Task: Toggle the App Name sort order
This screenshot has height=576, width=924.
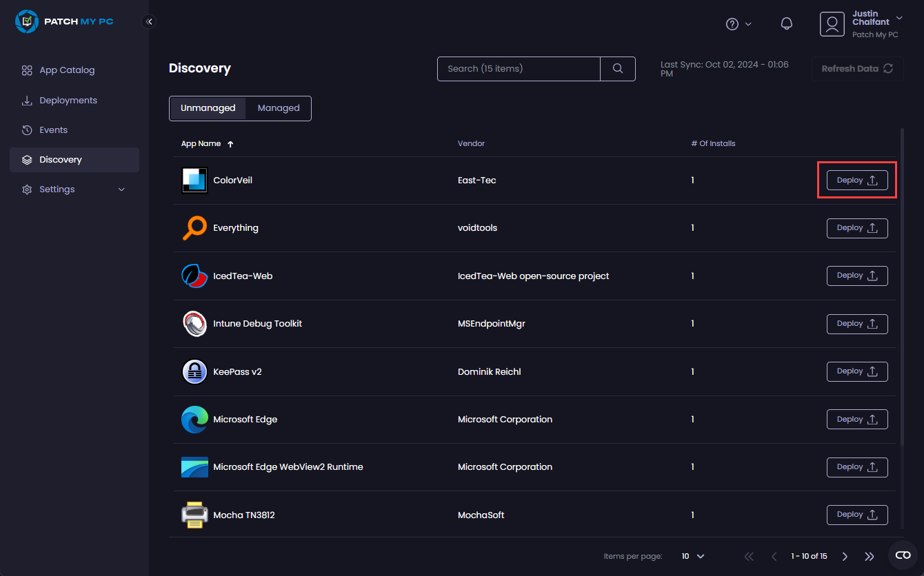Action: [230, 144]
